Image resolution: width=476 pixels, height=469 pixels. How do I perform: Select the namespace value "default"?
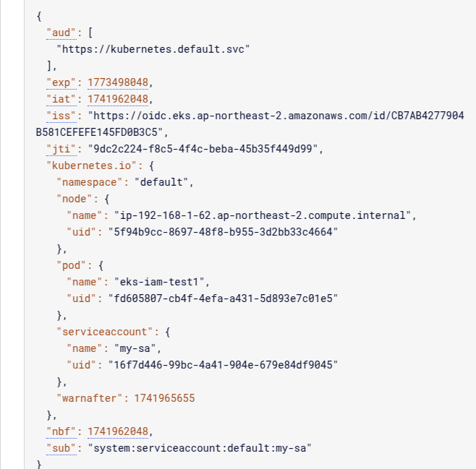[x=161, y=182]
